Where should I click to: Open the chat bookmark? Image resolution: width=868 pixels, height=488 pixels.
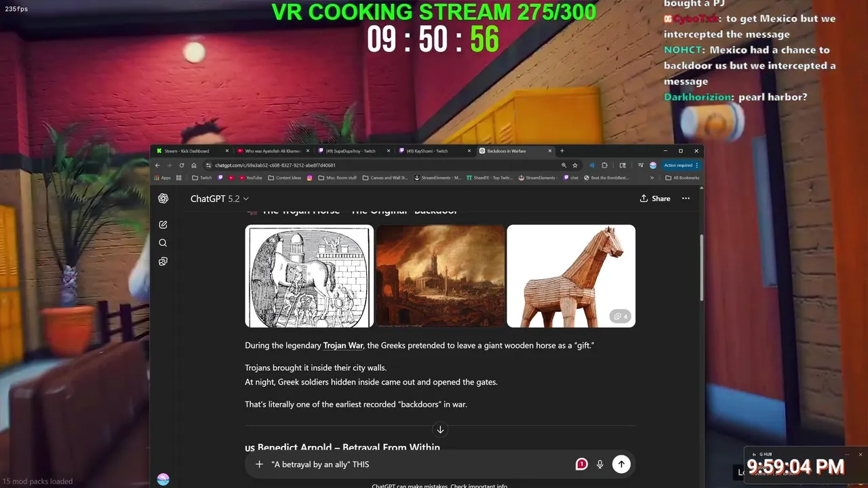(570, 178)
